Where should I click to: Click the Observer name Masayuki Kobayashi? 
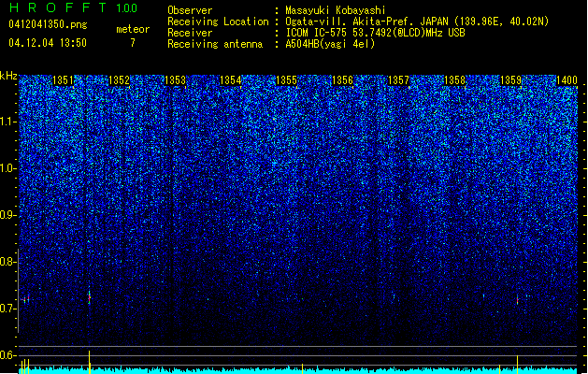[336, 10]
